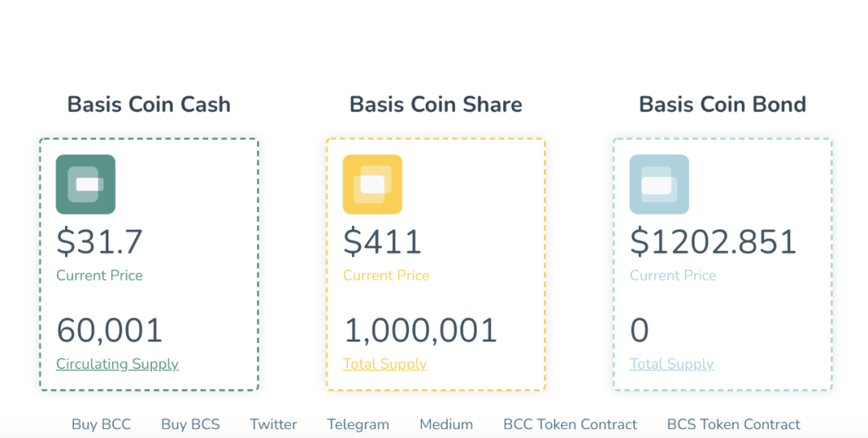Open the light blue Total Supply link
This screenshot has width=868, height=438.
pyautogui.click(x=671, y=364)
